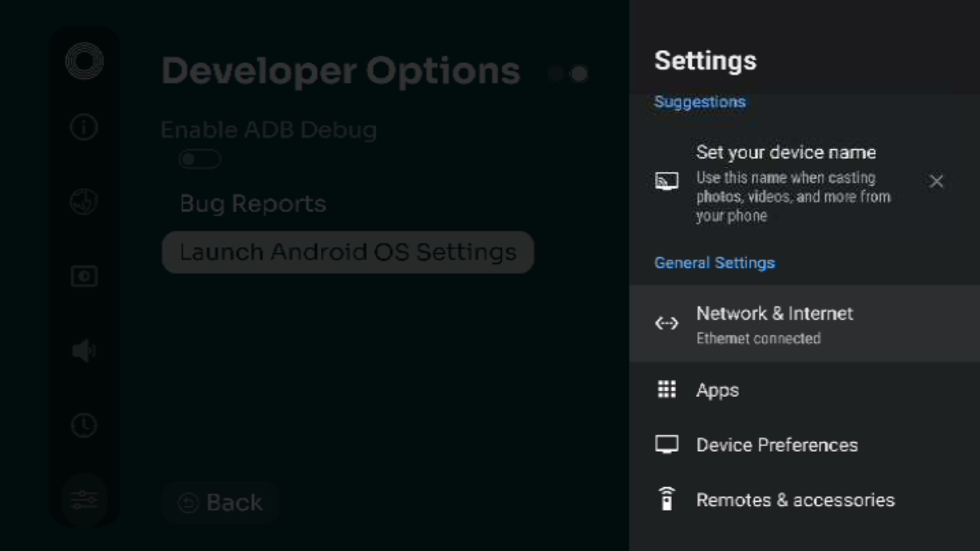Dismiss the Set your device name suggestion
980x551 pixels.
click(936, 182)
